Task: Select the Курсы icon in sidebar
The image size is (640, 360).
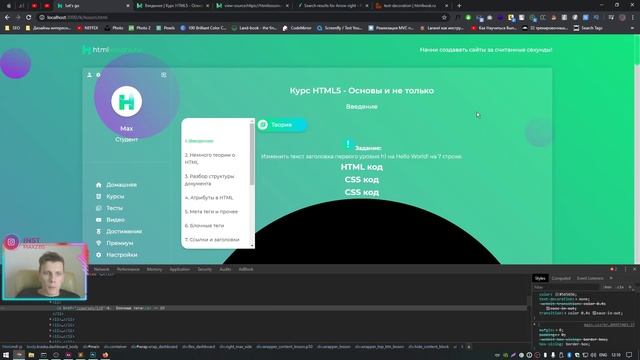Action: 98,196
